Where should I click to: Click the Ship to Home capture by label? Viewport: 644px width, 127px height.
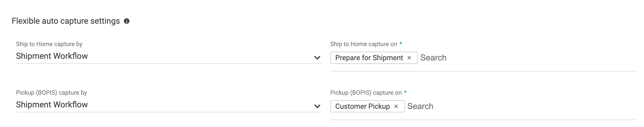(x=49, y=44)
